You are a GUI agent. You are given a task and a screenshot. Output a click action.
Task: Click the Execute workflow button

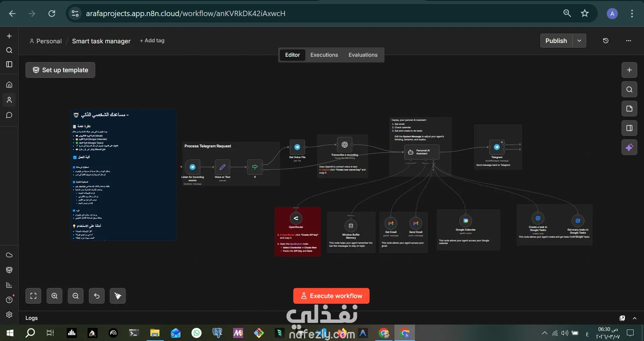[x=331, y=296]
